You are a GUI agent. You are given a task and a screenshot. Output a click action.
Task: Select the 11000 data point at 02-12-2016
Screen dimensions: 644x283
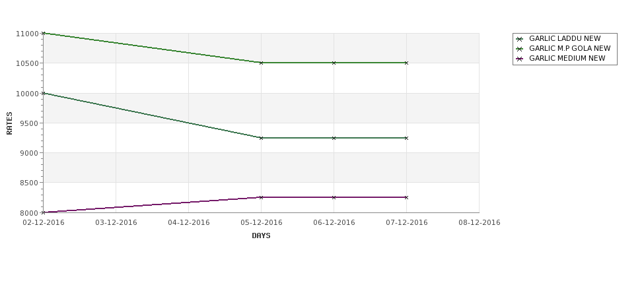coord(44,33)
